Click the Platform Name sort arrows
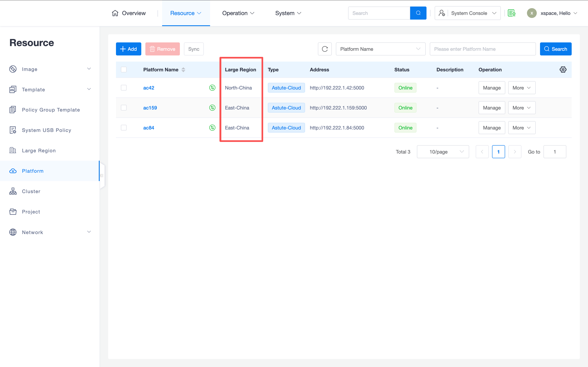 coord(184,70)
